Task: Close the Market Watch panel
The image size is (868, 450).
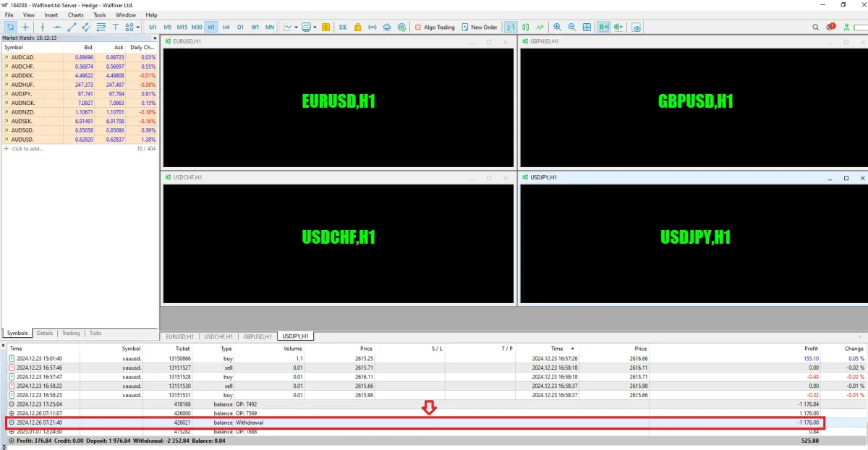Action: pos(154,38)
